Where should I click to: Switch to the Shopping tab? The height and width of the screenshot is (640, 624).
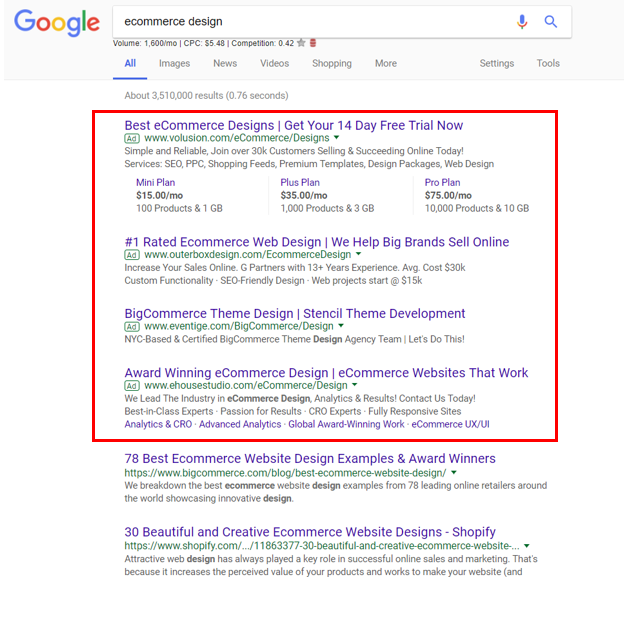(x=332, y=64)
